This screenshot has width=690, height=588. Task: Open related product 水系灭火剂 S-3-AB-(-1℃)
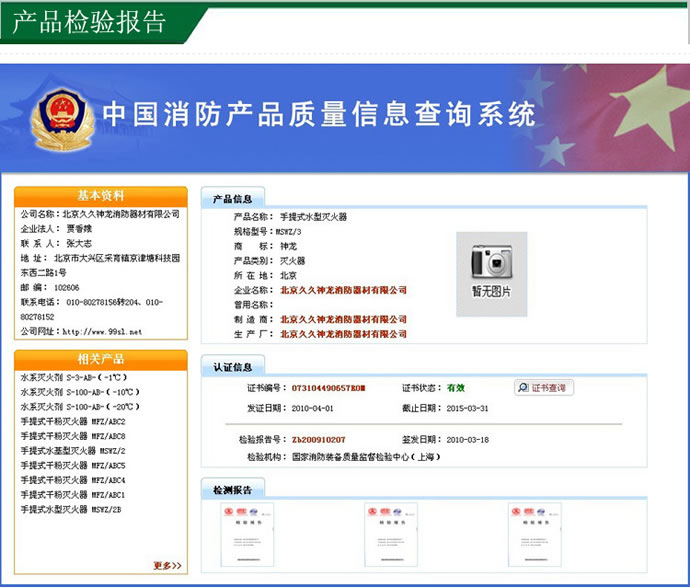point(74,377)
